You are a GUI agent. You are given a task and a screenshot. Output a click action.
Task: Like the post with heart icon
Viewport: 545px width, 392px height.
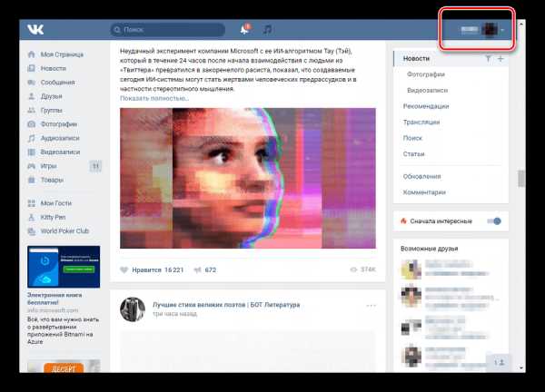point(124,269)
